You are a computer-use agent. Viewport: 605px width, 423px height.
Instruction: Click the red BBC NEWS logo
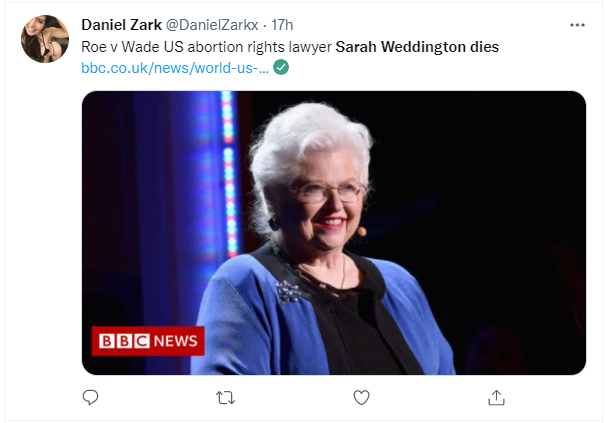(x=148, y=341)
